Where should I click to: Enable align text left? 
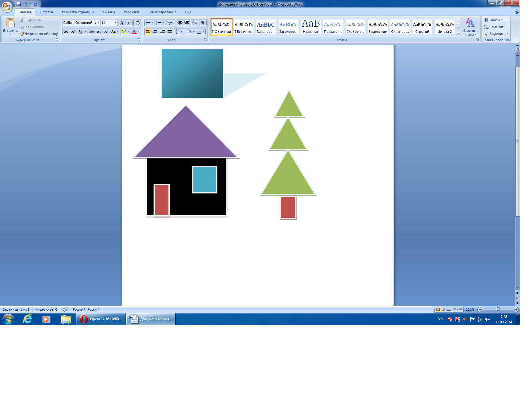(148, 32)
